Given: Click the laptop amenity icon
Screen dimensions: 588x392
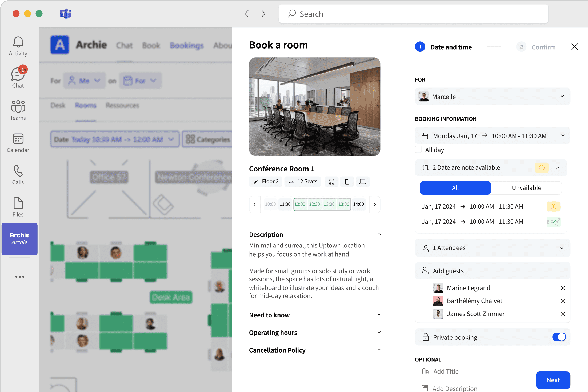Looking at the screenshot, I should coord(363,181).
